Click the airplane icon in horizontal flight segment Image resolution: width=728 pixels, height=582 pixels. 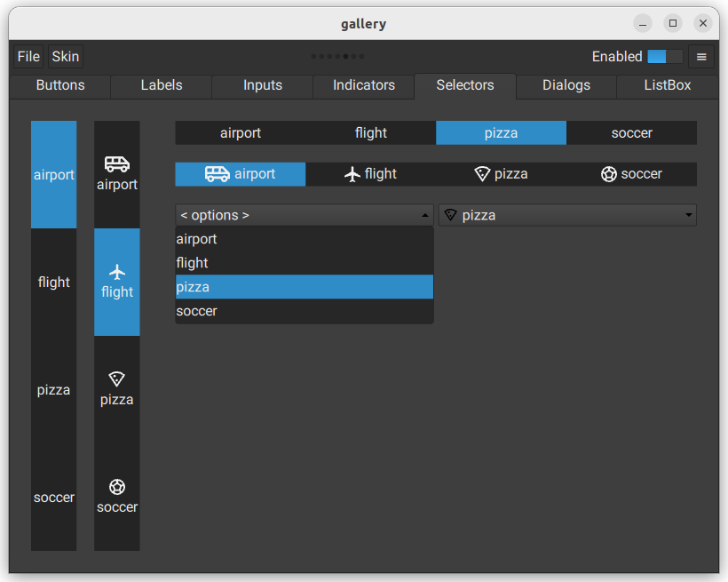pos(352,174)
